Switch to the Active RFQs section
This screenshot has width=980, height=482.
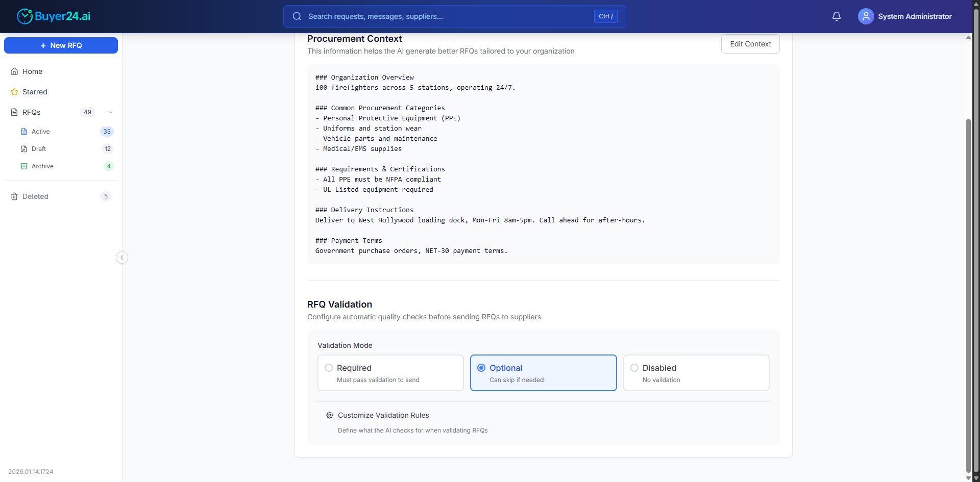[x=41, y=131]
